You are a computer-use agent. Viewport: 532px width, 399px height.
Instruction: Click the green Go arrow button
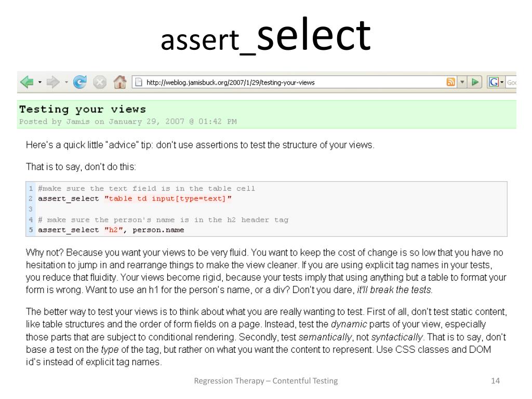475,82
